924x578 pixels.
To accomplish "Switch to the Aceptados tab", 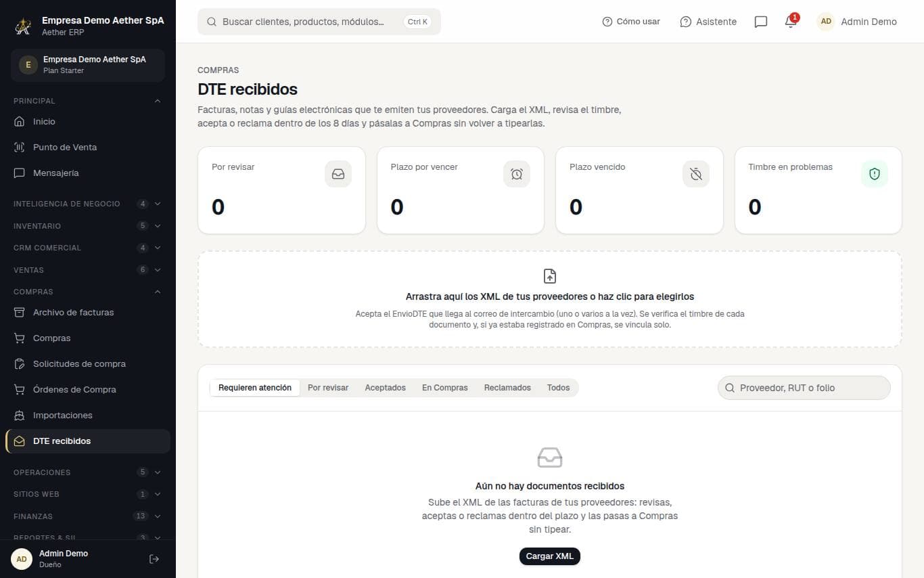I will tap(386, 388).
